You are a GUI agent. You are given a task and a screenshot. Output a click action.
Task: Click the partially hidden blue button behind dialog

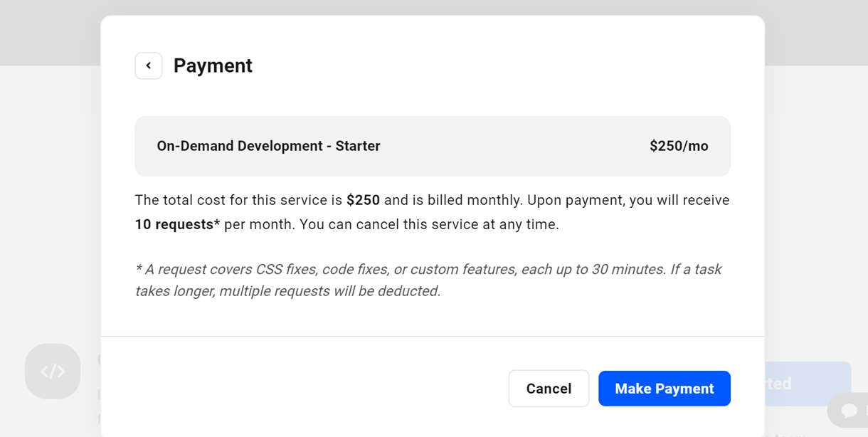808,384
